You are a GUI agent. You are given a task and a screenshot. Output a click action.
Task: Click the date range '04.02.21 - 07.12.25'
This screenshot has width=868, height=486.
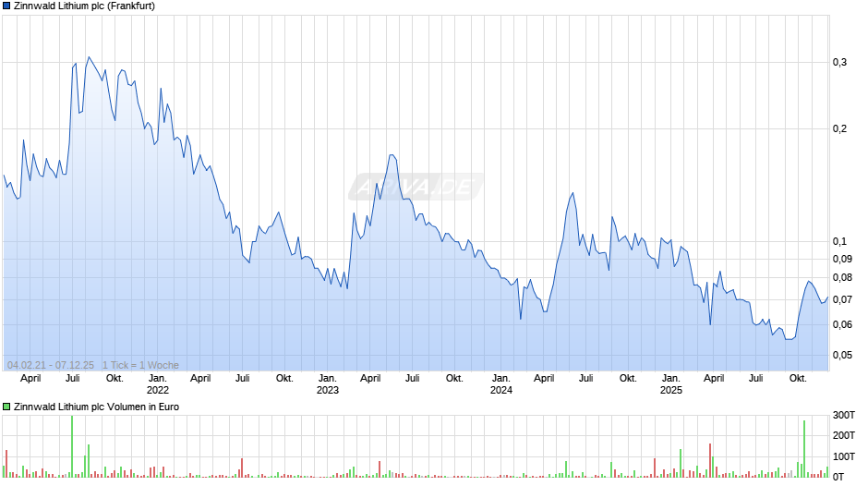coord(51,365)
